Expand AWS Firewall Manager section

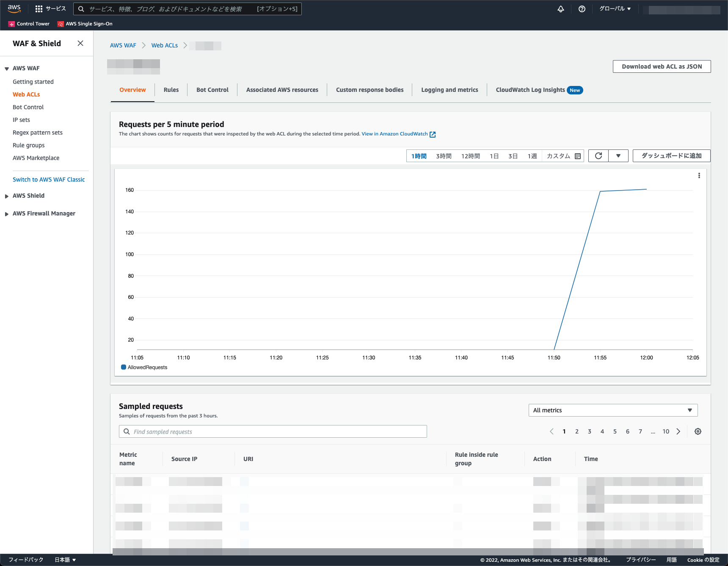point(7,214)
